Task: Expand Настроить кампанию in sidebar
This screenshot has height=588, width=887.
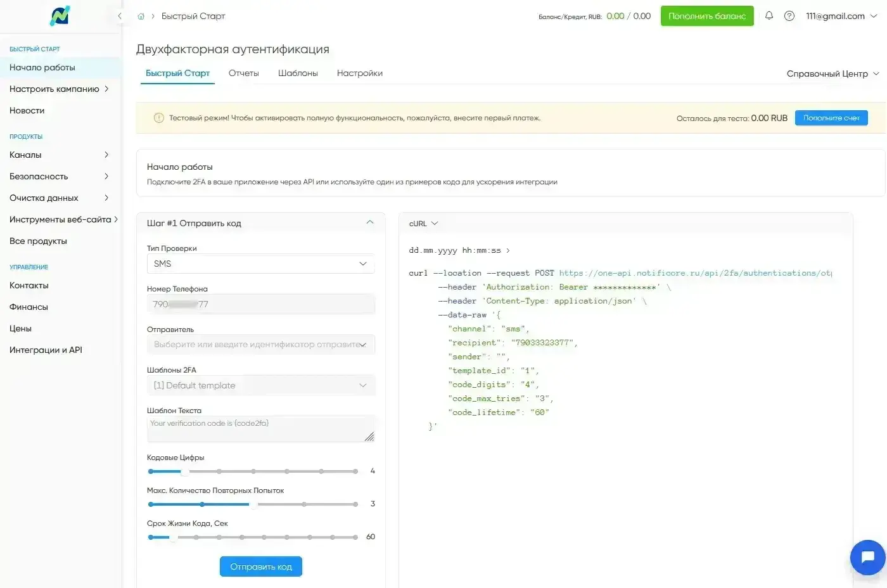Action: [59, 89]
